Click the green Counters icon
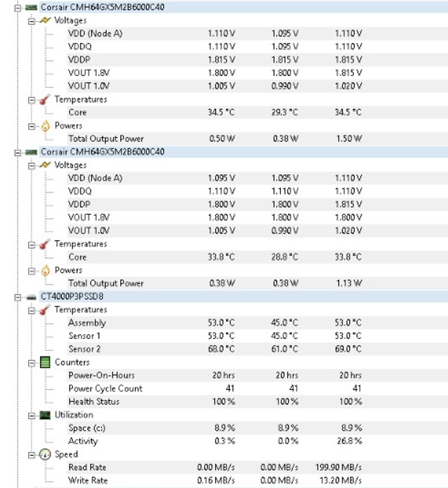The image size is (448, 488). (x=45, y=362)
